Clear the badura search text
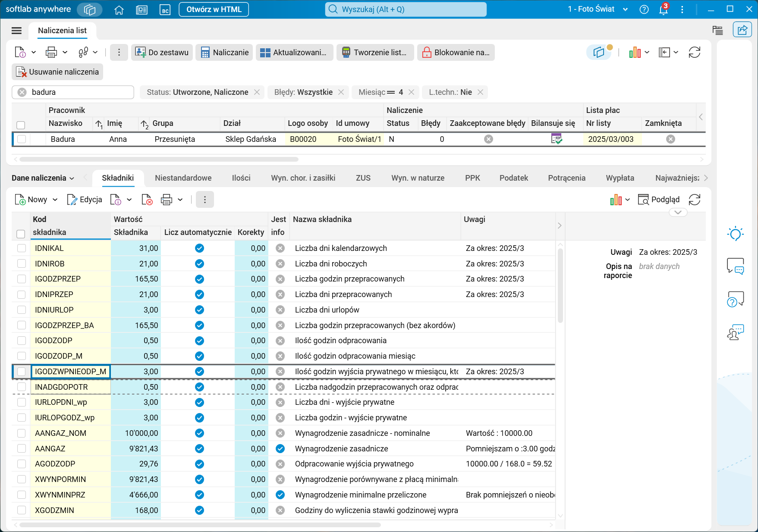Screen dimensions: 758x532 tap(22, 92)
